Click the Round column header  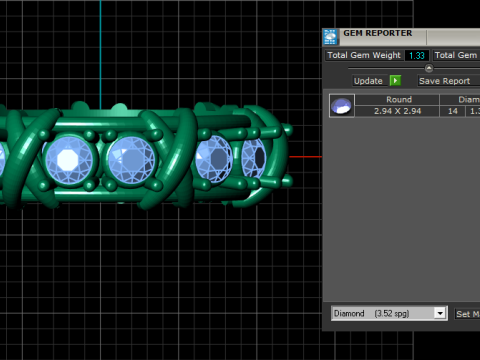[x=397, y=100]
